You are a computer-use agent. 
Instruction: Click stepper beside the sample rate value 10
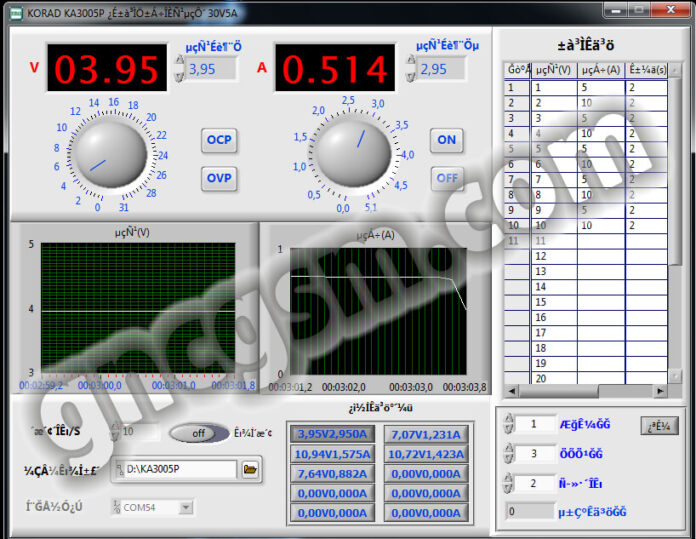click(x=115, y=432)
